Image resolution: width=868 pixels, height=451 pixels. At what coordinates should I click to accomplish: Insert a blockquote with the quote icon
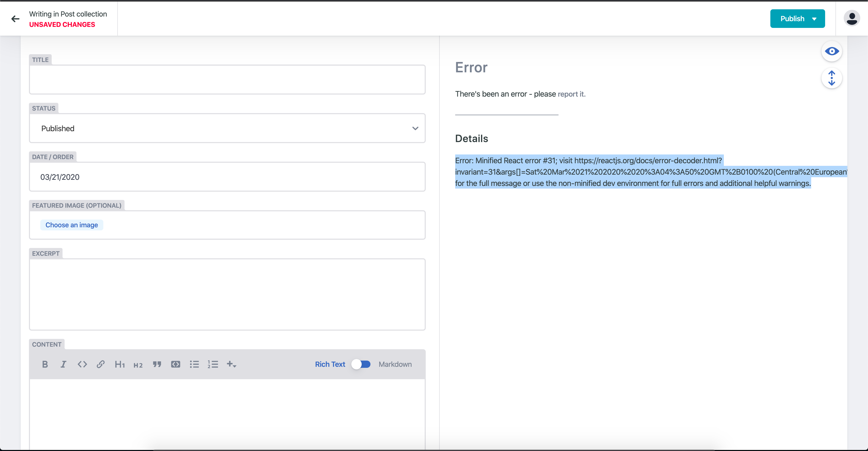[x=157, y=364]
